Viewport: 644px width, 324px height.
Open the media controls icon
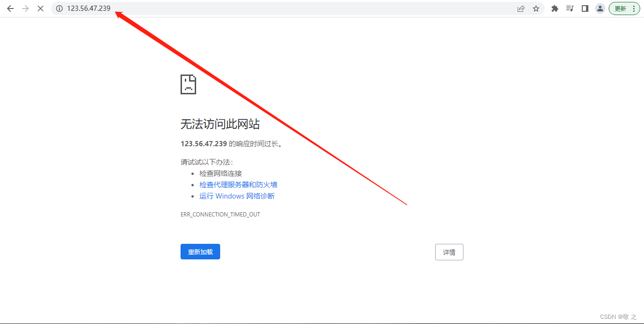[x=570, y=8]
